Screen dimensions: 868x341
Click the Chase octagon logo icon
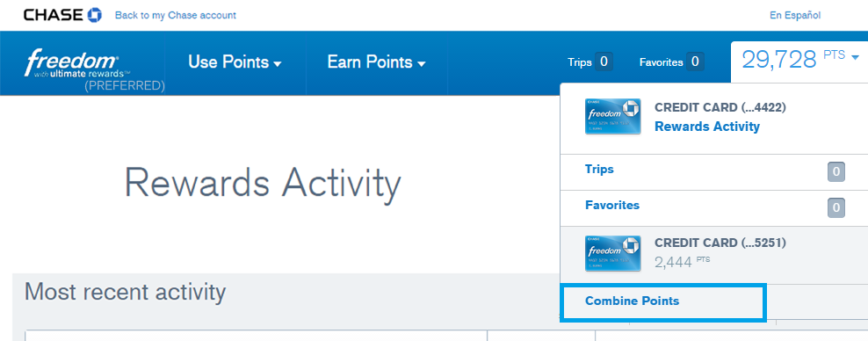pos(95,15)
